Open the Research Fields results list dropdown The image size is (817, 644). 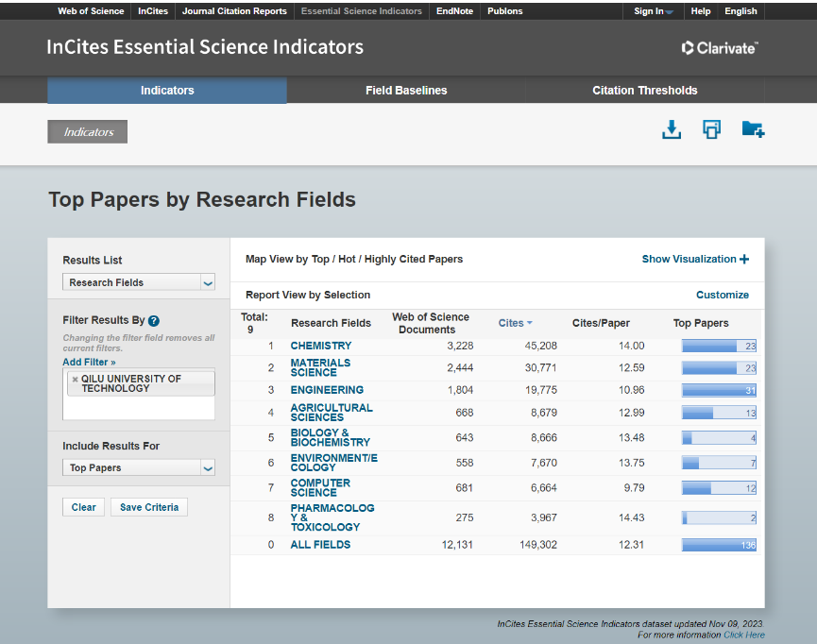click(x=139, y=282)
